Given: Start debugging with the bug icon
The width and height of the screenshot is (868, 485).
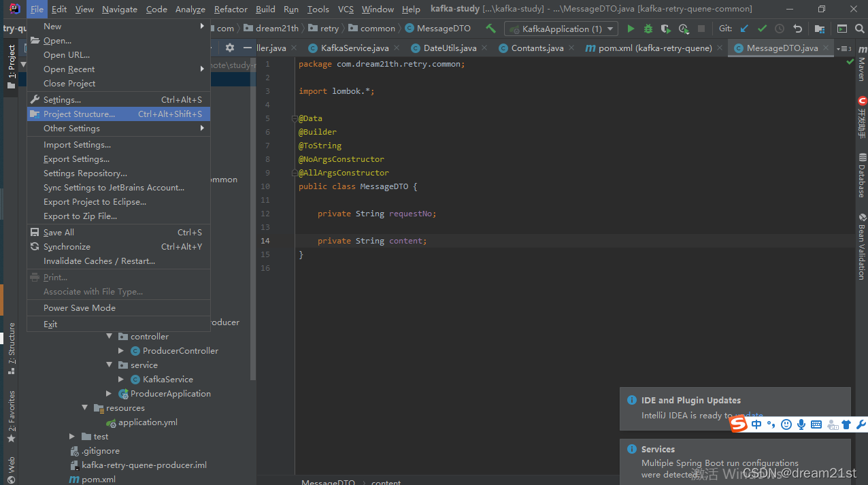Looking at the screenshot, I should (x=648, y=29).
